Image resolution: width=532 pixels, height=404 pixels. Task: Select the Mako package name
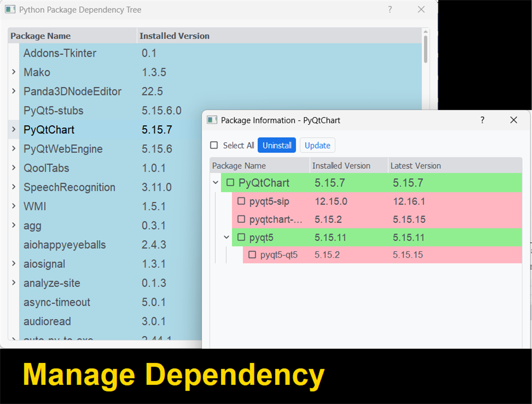coord(37,72)
